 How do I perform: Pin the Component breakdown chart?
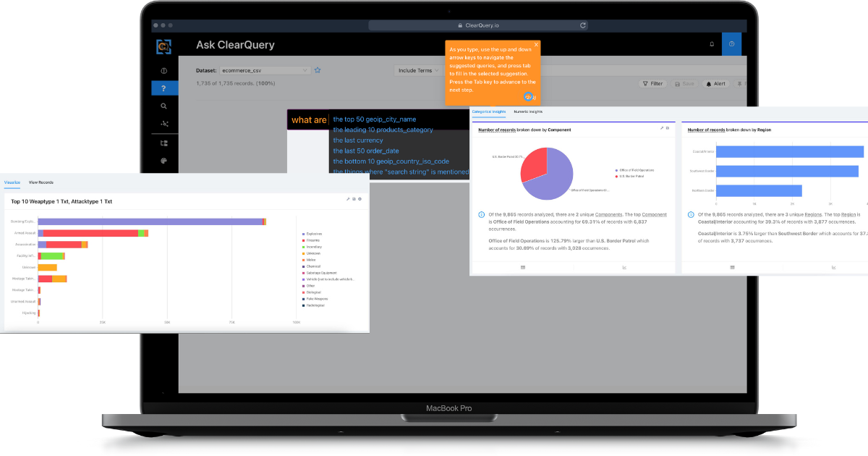point(662,127)
